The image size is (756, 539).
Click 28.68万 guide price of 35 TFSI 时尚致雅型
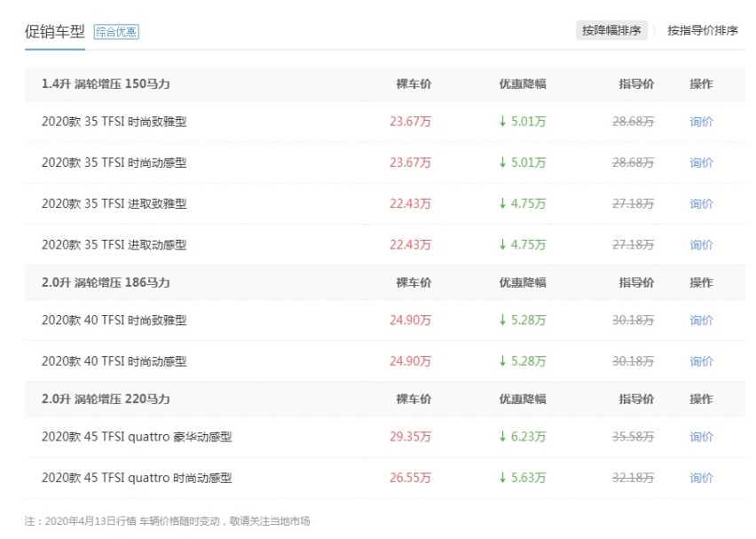tap(633, 122)
